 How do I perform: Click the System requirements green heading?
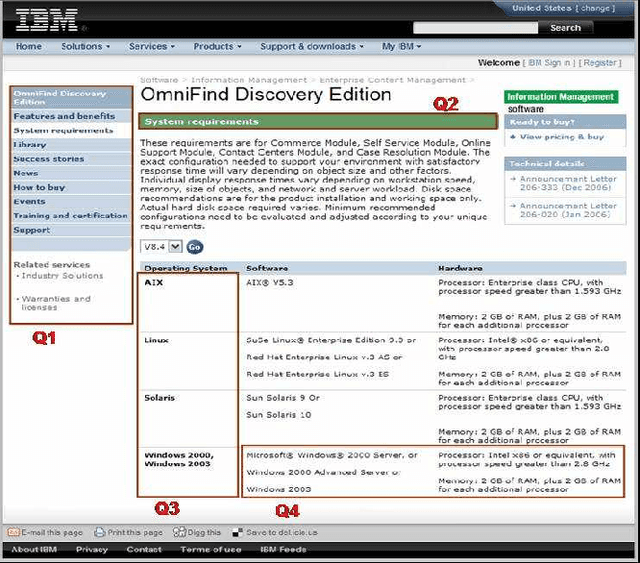coord(318,122)
